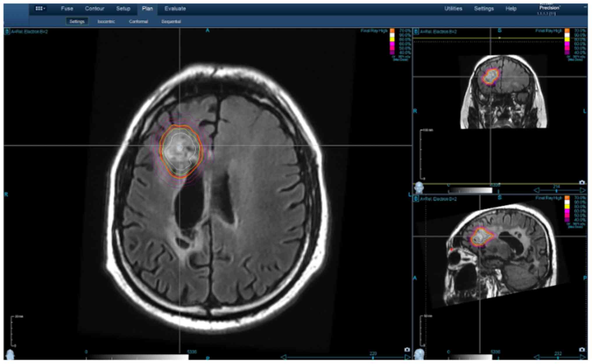Click the sagittal view camera snapshot icon
This screenshot has height=364, width=592.
click(x=582, y=349)
